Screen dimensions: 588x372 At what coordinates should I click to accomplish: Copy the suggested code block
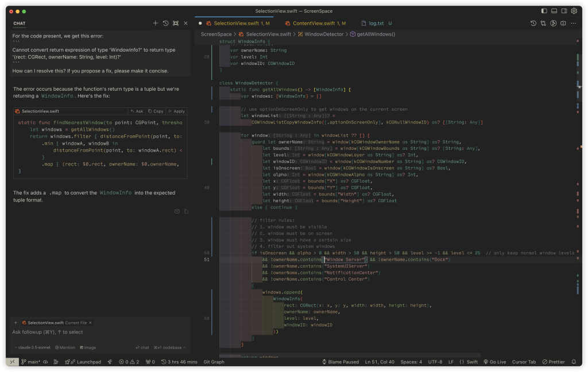(156, 111)
